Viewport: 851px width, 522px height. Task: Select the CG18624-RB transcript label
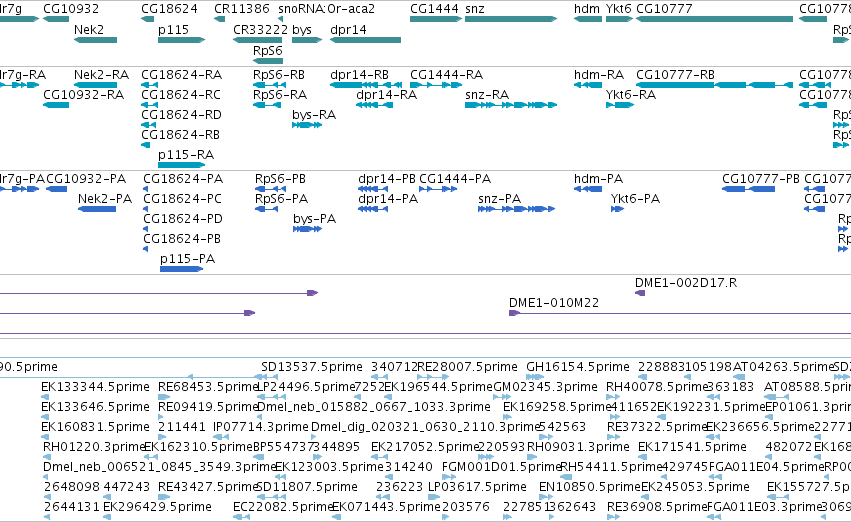[x=181, y=135]
